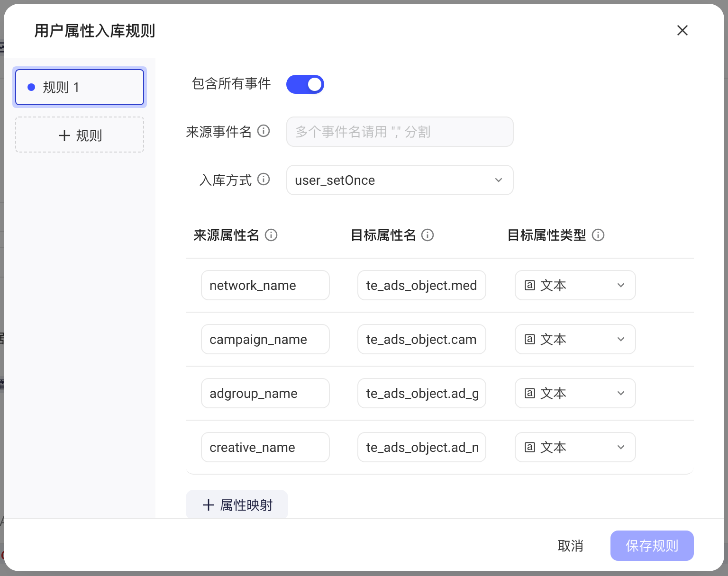Image resolution: width=728 pixels, height=576 pixels.
Task: Toggle the 包含所有事件 switch
Action: point(305,84)
